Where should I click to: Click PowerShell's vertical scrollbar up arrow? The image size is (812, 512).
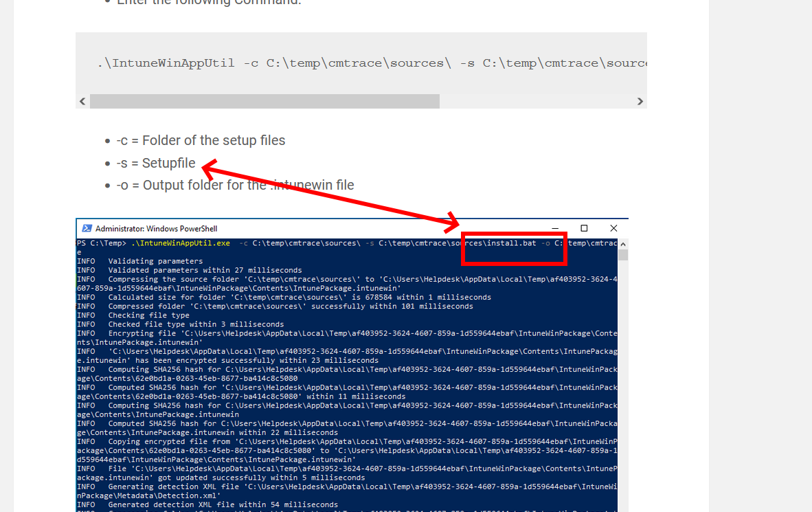(x=623, y=244)
